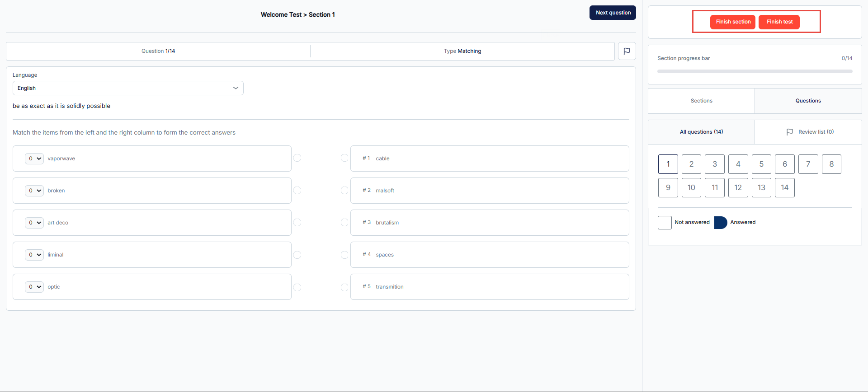868x392 pixels.
Task: Switch to the Questions tab
Action: click(x=808, y=101)
